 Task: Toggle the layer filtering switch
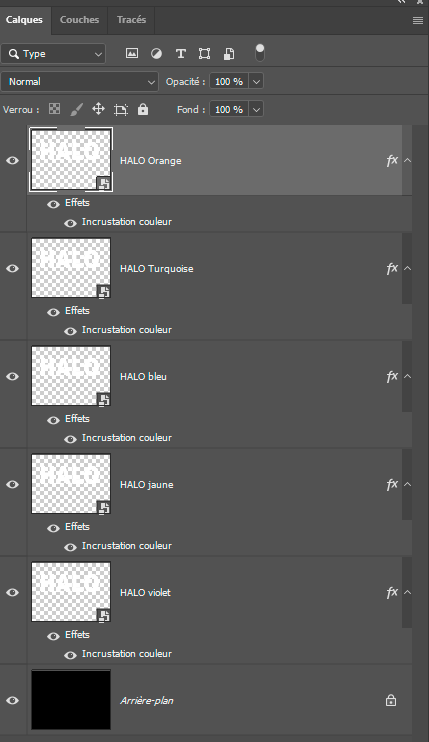coord(260,53)
